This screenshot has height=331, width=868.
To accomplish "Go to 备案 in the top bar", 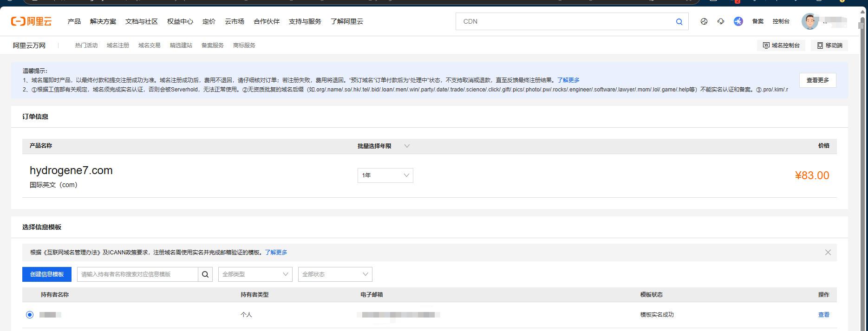I will coord(758,21).
